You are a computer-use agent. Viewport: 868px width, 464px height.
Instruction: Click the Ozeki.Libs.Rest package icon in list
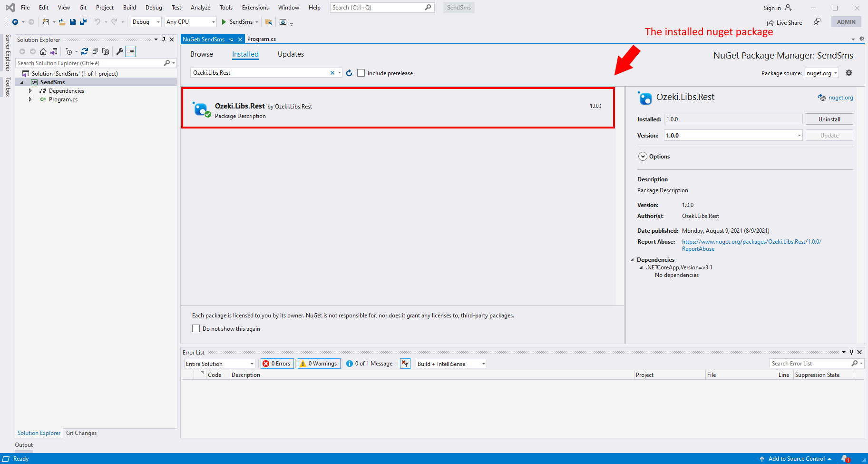coord(201,109)
